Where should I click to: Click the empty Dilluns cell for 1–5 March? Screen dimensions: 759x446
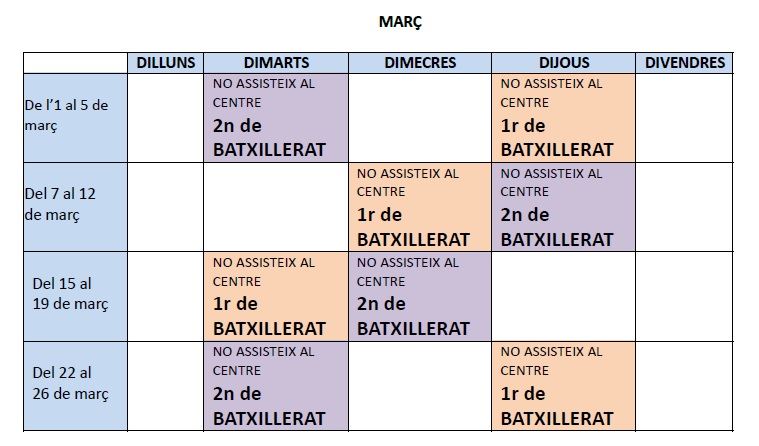(166, 116)
